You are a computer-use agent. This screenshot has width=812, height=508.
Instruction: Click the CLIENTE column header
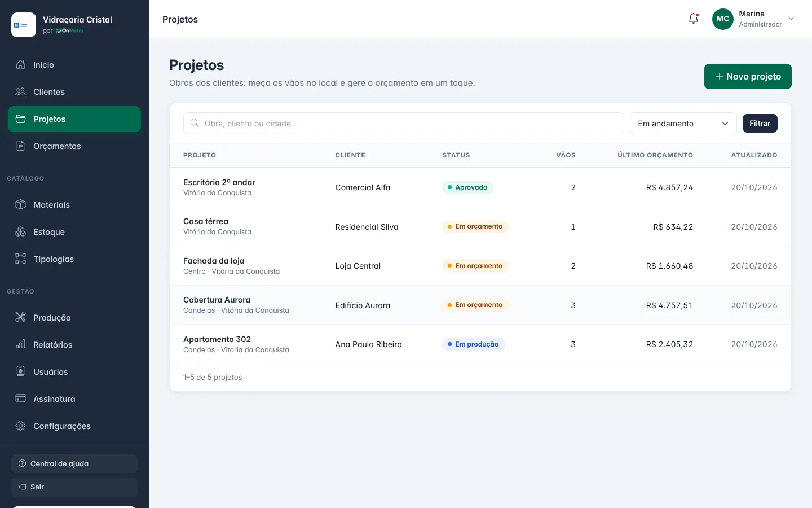(x=350, y=155)
